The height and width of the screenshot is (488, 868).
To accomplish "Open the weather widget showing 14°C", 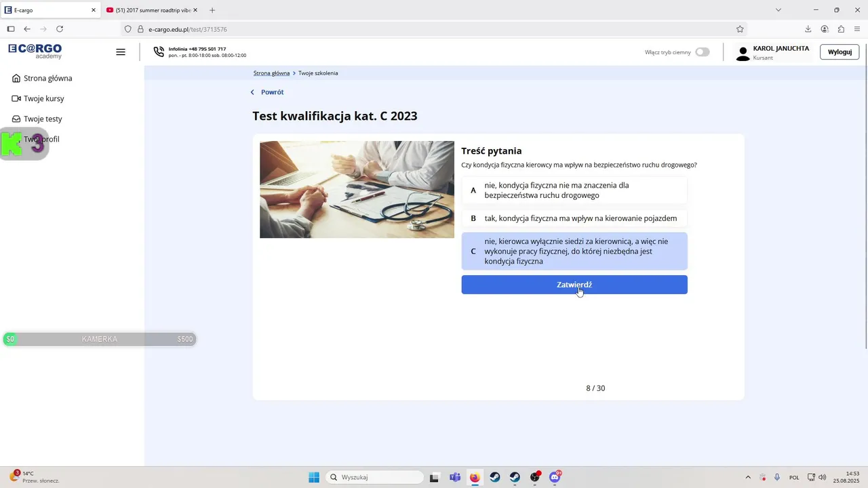I will point(34,476).
